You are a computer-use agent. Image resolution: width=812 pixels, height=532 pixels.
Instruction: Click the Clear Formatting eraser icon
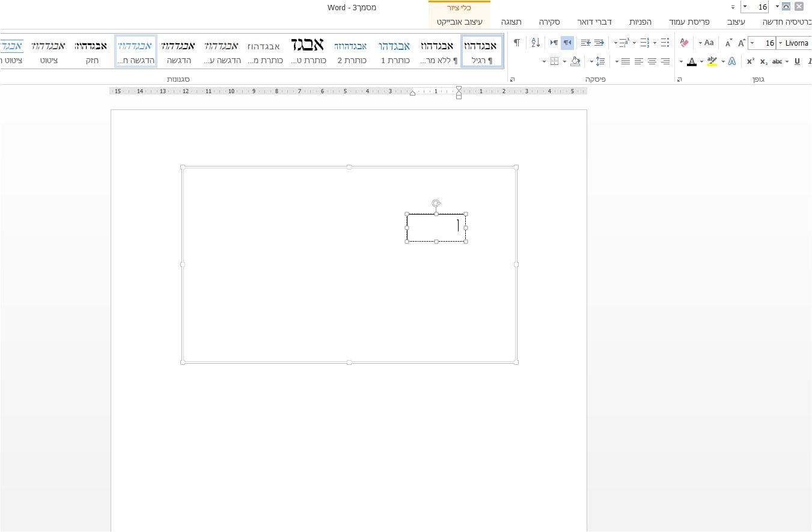coord(684,43)
